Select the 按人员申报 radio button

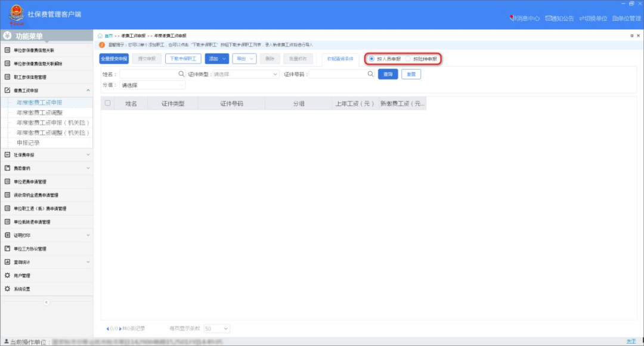tap(372, 59)
